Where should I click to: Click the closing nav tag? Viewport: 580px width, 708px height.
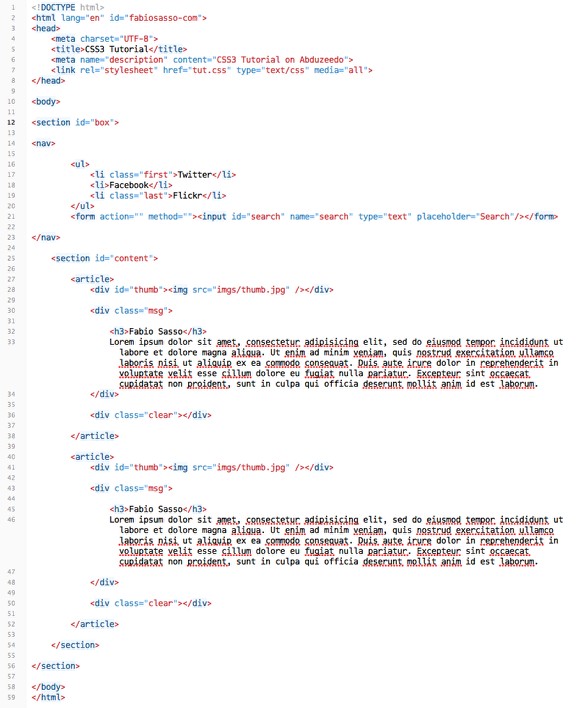click(x=46, y=238)
